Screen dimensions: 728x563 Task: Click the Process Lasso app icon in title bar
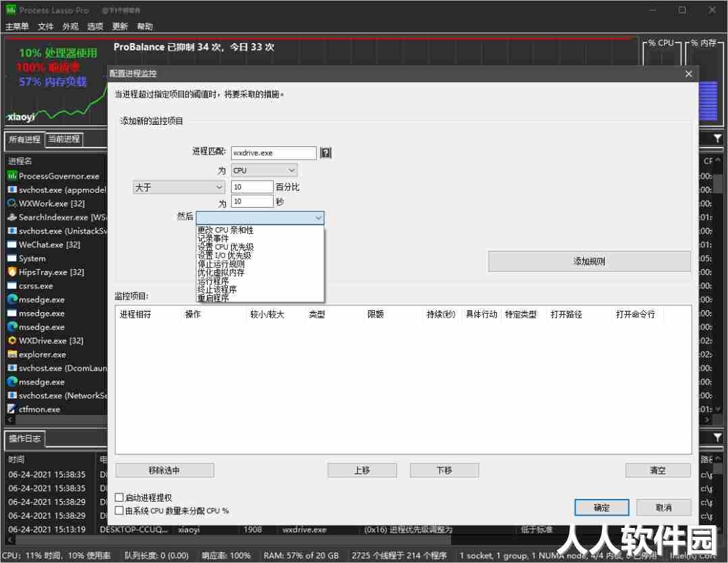click(x=11, y=9)
